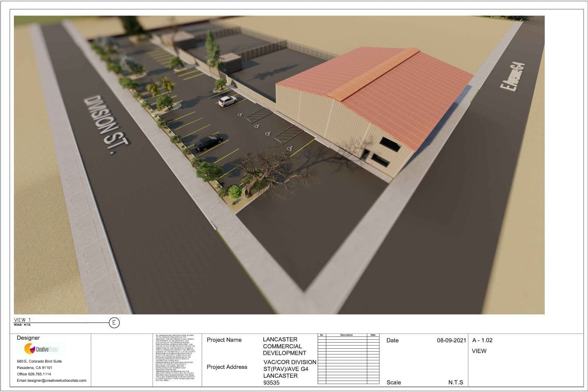588x392 pixels.
Task: Click the disclaimer notes text block
Action: [x=175, y=358]
